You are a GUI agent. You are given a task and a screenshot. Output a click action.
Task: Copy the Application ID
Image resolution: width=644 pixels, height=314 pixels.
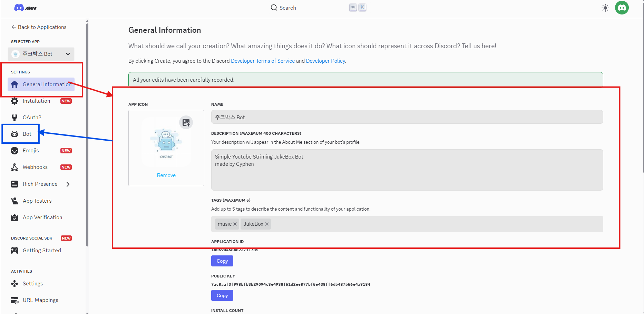(x=222, y=261)
